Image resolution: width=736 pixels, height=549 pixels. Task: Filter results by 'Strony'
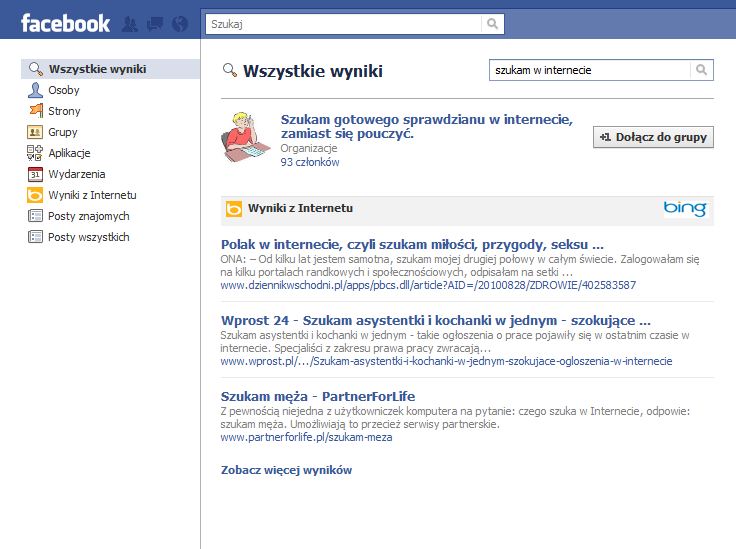64,111
